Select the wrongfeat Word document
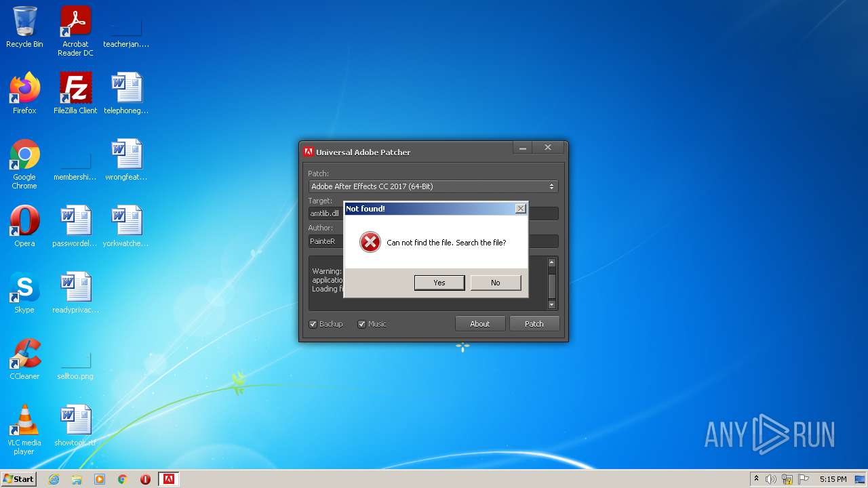Viewport: 868px width, 488px height. pyautogui.click(x=126, y=160)
